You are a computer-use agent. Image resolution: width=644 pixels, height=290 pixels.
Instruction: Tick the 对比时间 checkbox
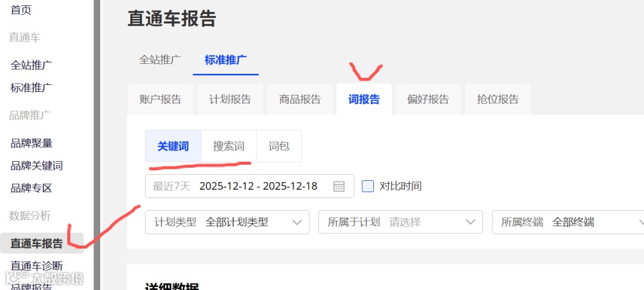[x=367, y=186]
